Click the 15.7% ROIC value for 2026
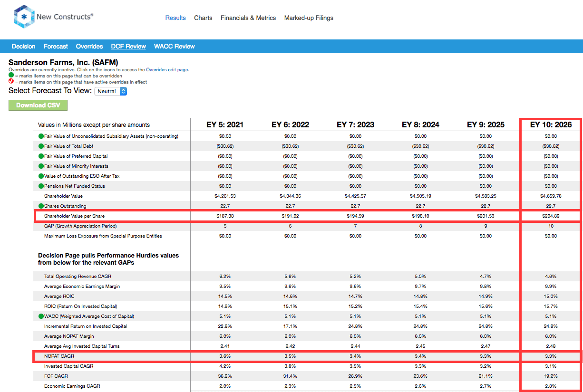Viewport: 583px width, 392px height. pyautogui.click(x=551, y=306)
